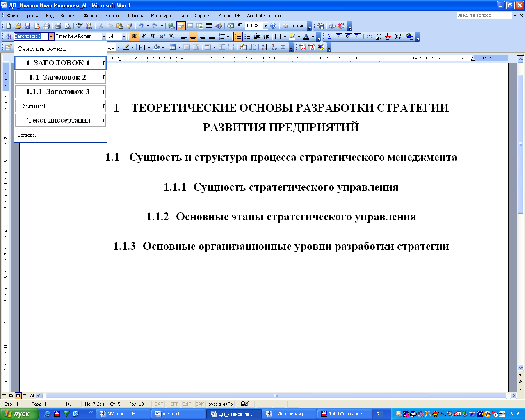Image resolution: width=525 pixels, height=420 pixels.
Task: Show paragraph marks with the ¶ icon
Action: tap(240, 26)
